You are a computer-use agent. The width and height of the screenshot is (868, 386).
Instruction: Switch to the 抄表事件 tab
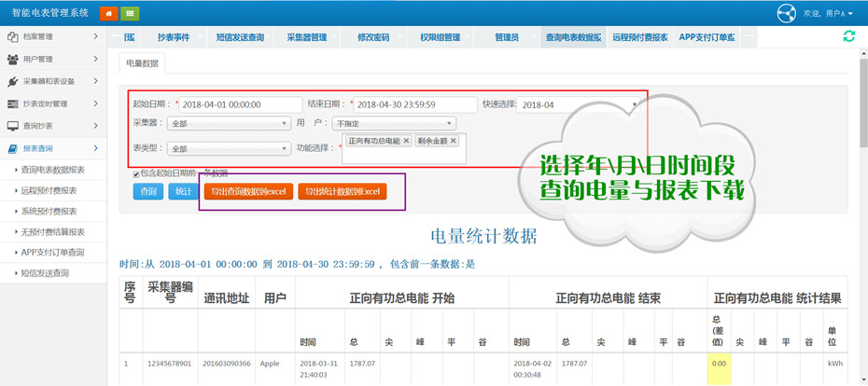pyautogui.click(x=173, y=37)
